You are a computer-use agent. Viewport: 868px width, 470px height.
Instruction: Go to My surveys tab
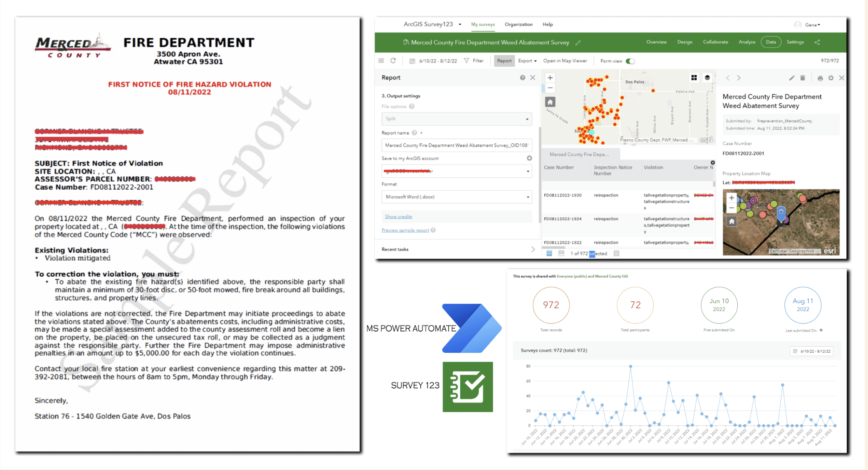[x=483, y=25]
